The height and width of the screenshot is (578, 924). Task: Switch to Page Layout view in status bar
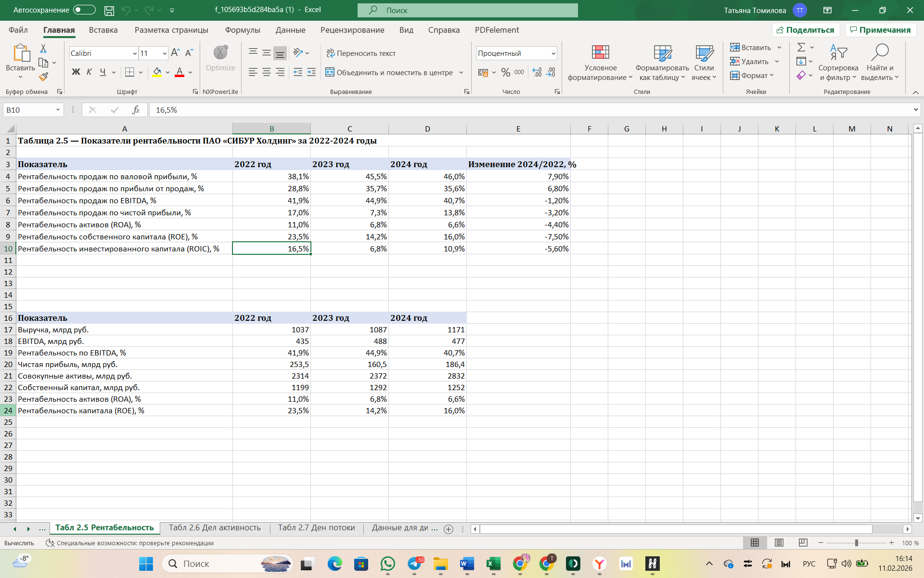coord(779,543)
